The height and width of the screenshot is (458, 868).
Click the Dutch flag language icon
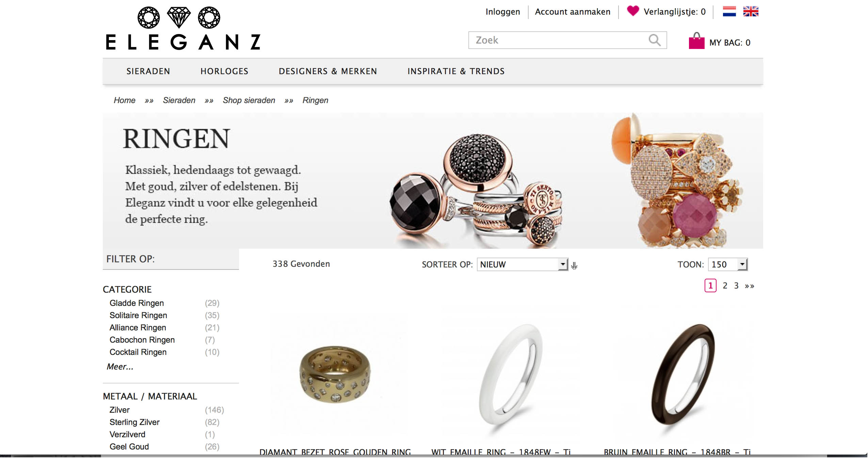729,12
